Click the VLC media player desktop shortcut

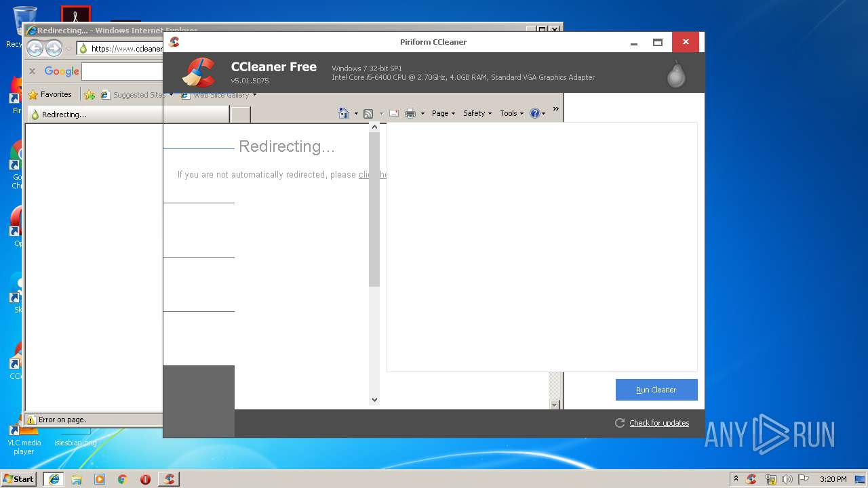tap(24, 436)
